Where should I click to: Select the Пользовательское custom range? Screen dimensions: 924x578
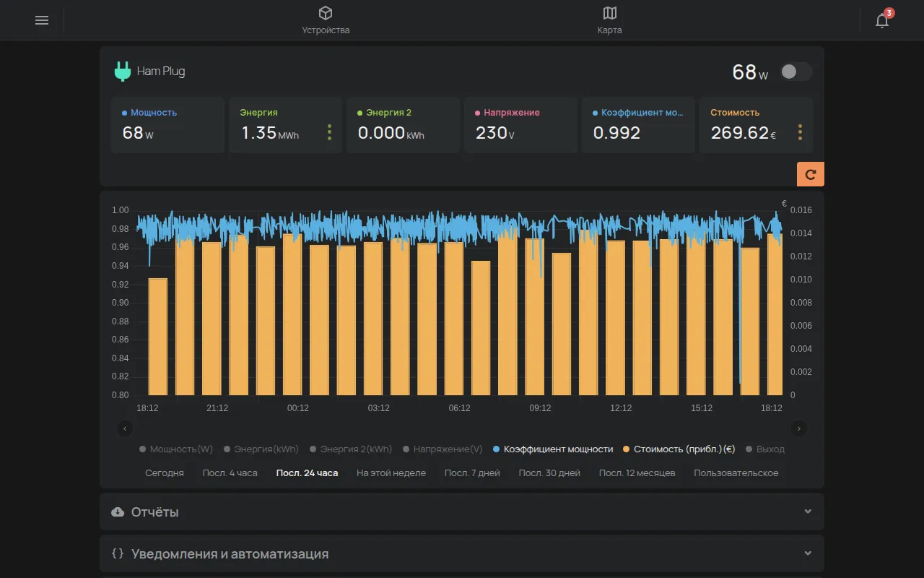click(x=736, y=473)
